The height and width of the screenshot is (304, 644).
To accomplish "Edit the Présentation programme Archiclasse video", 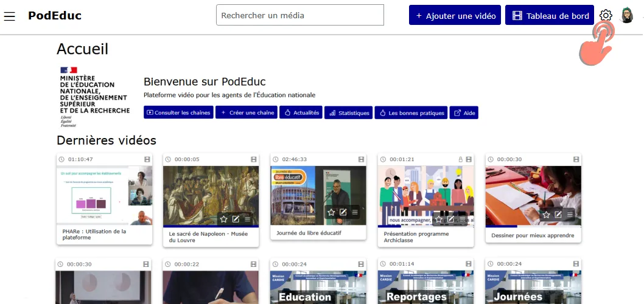I will [x=450, y=219].
